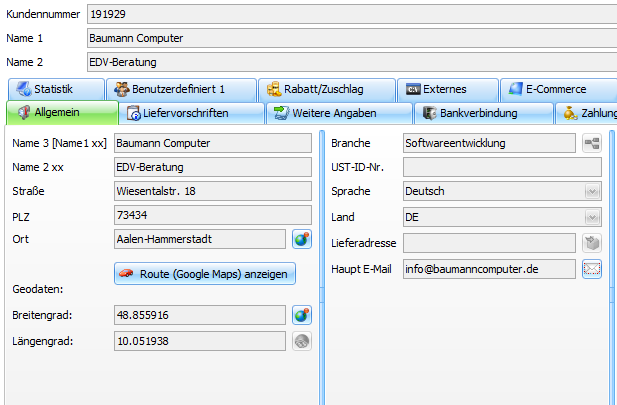Viewport: 617px width, 405px height.
Task: Click the empty UST-ID-Nr. field
Action: click(502, 167)
